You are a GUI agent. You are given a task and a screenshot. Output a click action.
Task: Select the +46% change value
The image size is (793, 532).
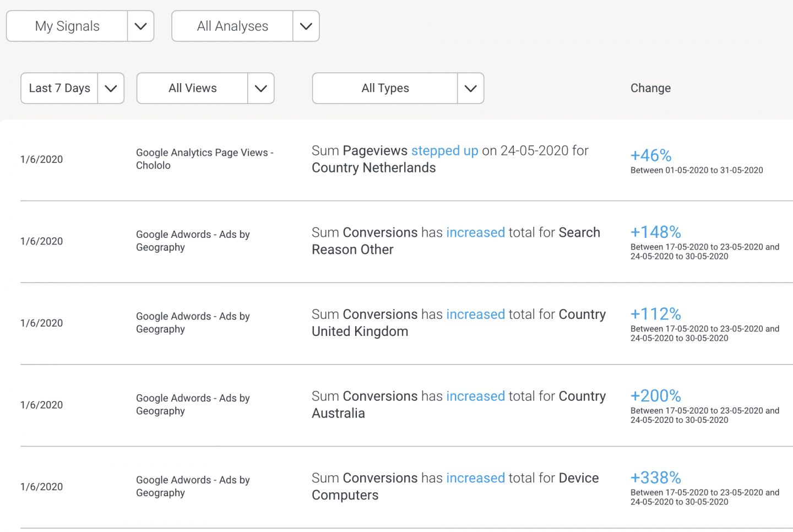[651, 156]
